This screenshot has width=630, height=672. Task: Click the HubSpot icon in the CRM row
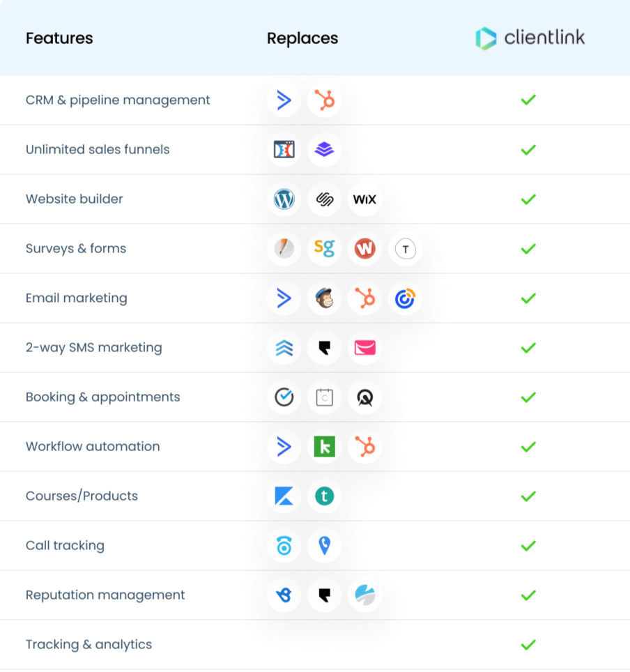click(x=324, y=100)
